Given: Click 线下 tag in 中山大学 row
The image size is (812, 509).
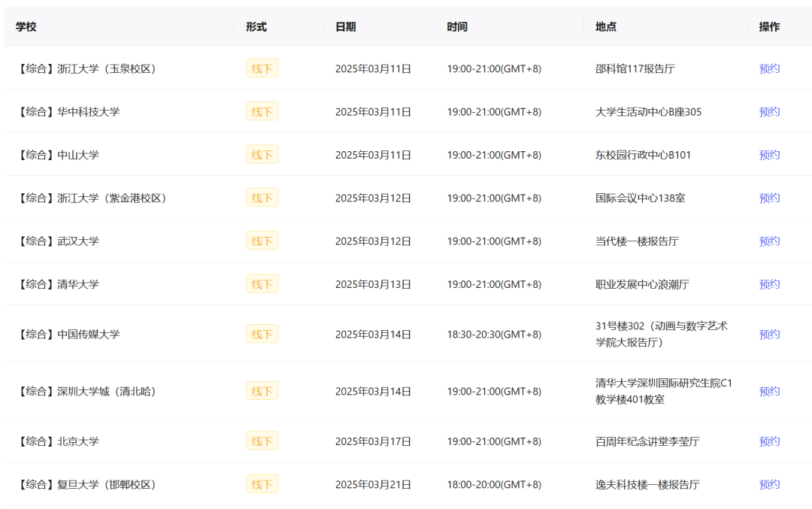Looking at the screenshot, I should (x=262, y=154).
